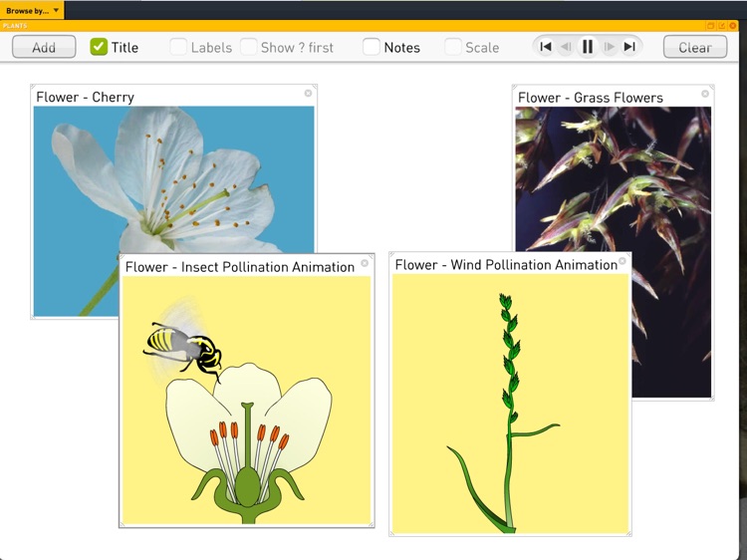
Task: Close the PLANTS panel
Action: click(733, 26)
